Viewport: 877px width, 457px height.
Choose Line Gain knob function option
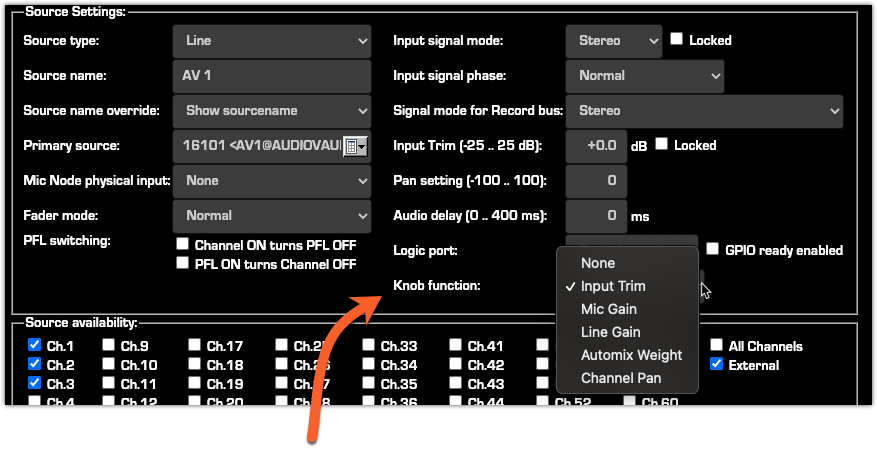610,332
